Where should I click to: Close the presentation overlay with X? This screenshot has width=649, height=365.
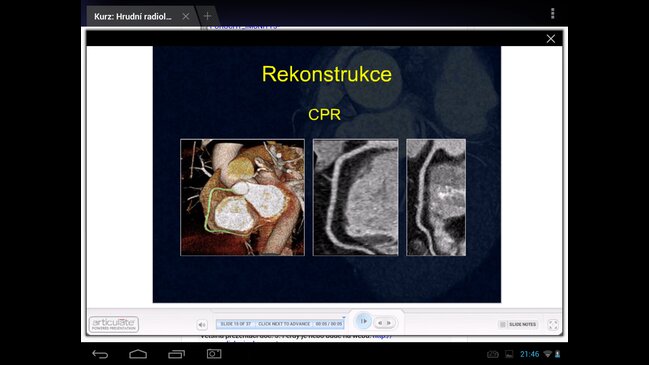[x=550, y=38]
